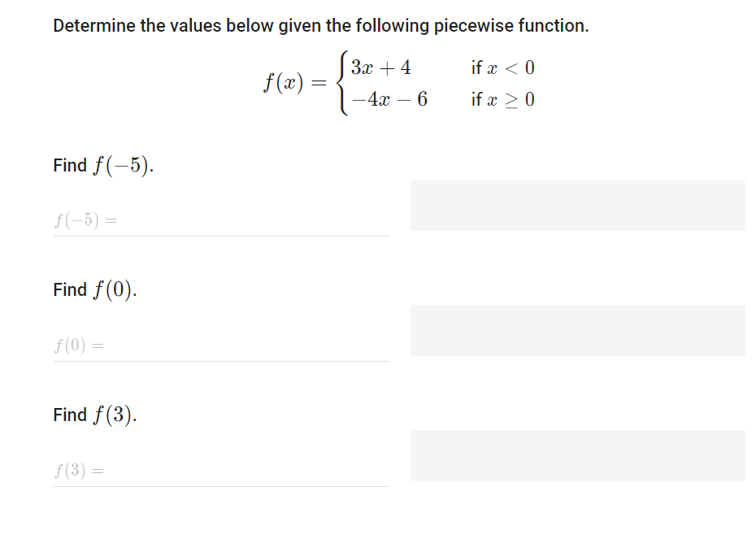Click the heading 'Find f(-5).'

(x=103, y=165)
